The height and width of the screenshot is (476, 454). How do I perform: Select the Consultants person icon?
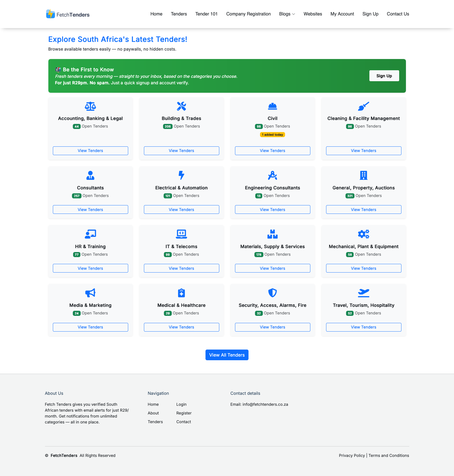click(x=90, y=176)
